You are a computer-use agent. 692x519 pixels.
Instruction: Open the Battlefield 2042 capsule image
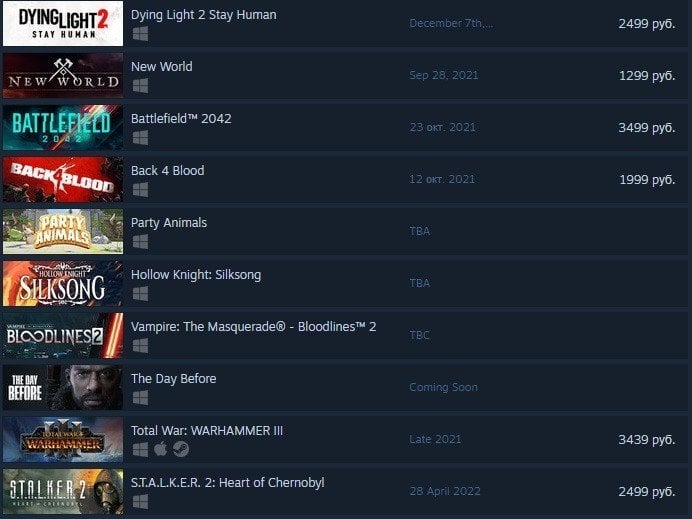point(63,128)
